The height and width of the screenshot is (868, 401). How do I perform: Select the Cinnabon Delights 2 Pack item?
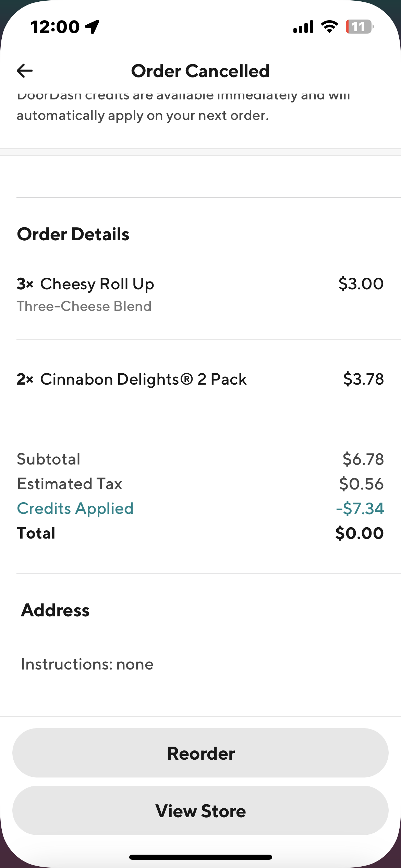[143, 379]
